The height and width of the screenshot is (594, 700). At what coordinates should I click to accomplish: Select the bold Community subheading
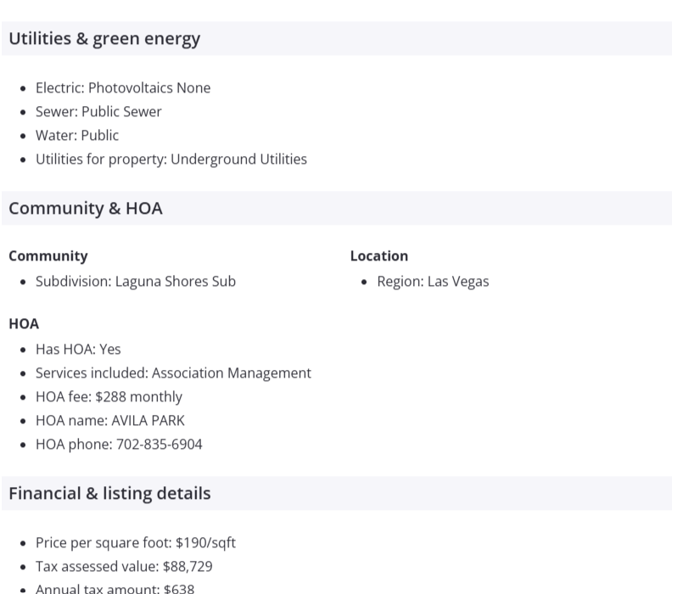pos(48,256)
